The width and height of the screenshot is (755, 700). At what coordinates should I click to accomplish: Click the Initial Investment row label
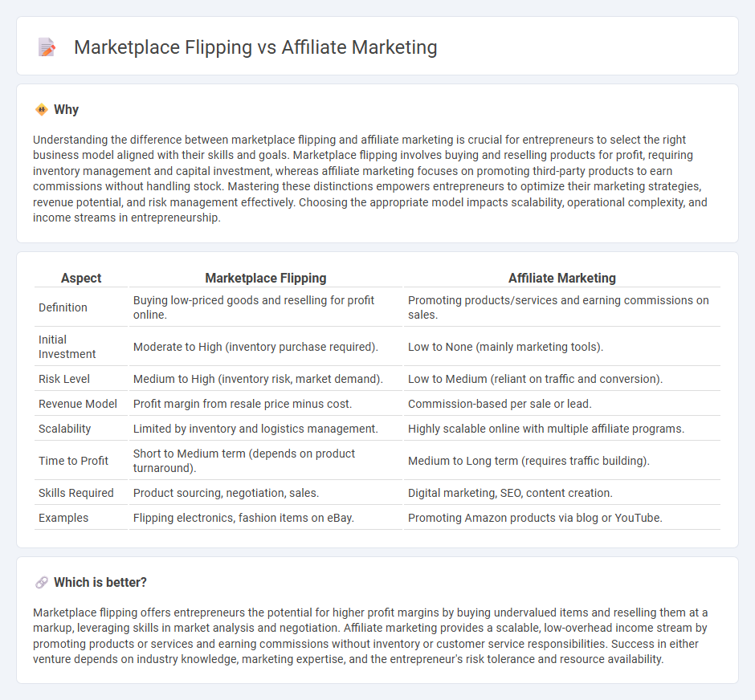67,347
